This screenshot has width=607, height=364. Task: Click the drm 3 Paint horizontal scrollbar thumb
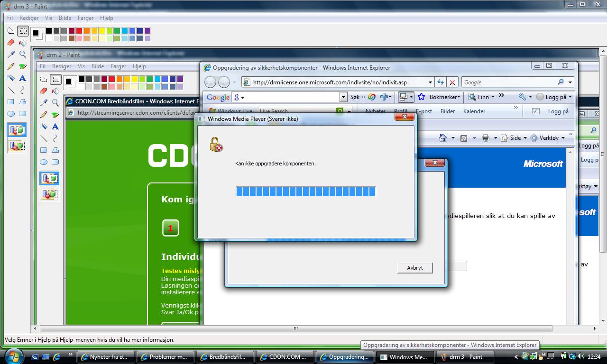coord(295,328)
